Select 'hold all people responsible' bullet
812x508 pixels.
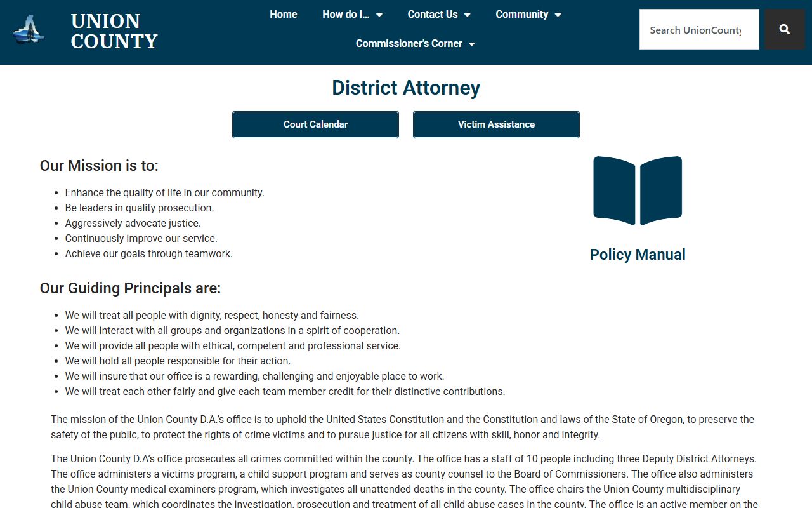(178, 361)
